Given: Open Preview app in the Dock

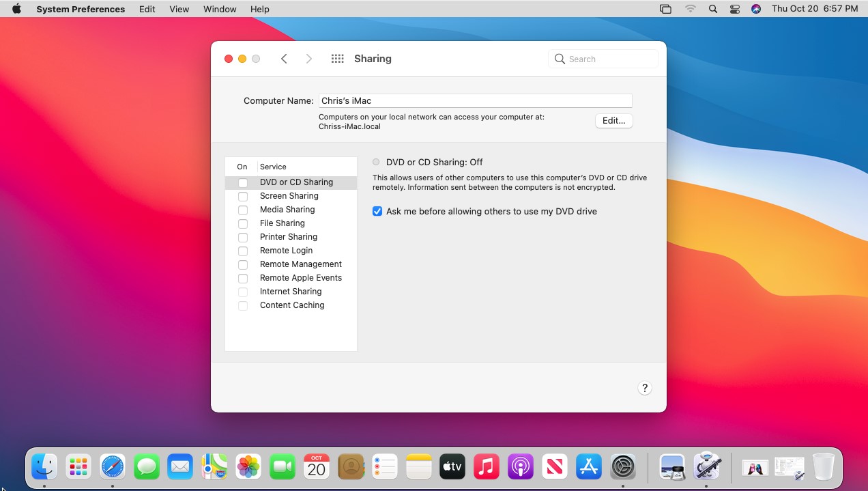Looking at the screenshot, I should (x=673, y=467).
